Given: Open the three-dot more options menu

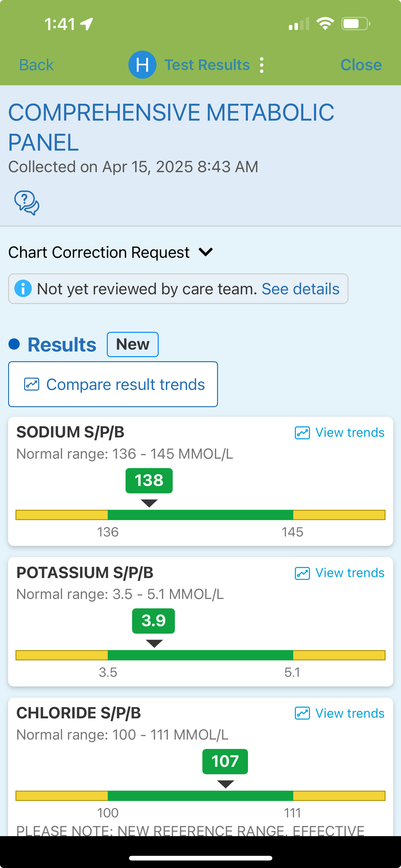Looking at the screenshot, I should (x=262, y=65).
